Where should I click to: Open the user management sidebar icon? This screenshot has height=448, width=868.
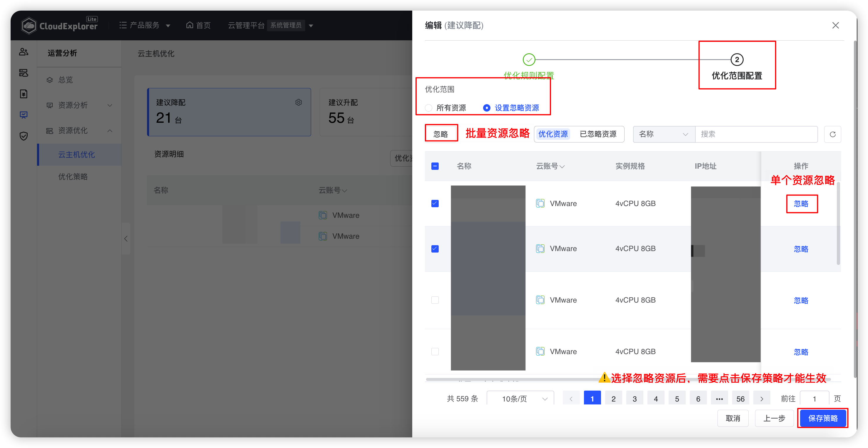24,52
